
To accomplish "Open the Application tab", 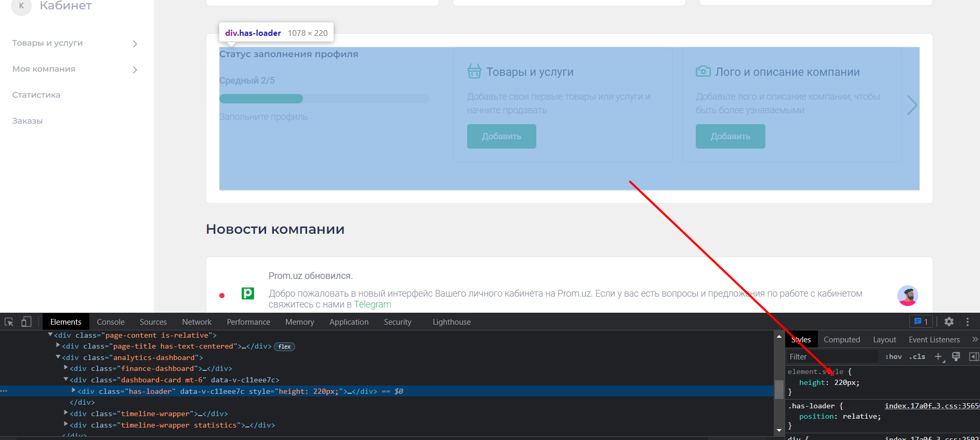I will [x=349, y=322].
